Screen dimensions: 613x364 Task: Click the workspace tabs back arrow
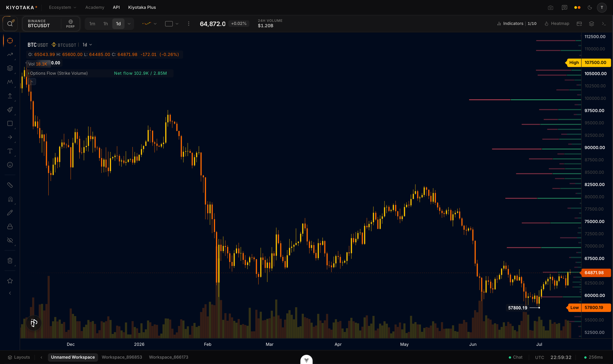click(x=41, y=357)
